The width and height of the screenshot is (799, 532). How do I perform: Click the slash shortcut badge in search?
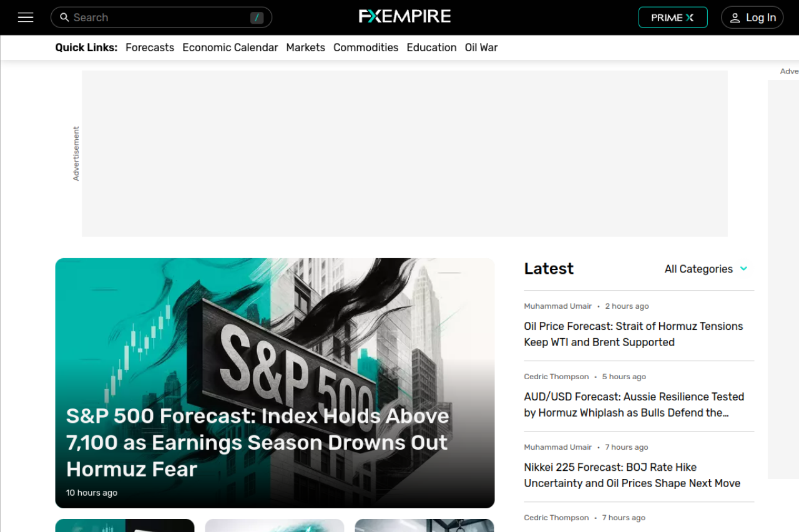coord(257,17)
